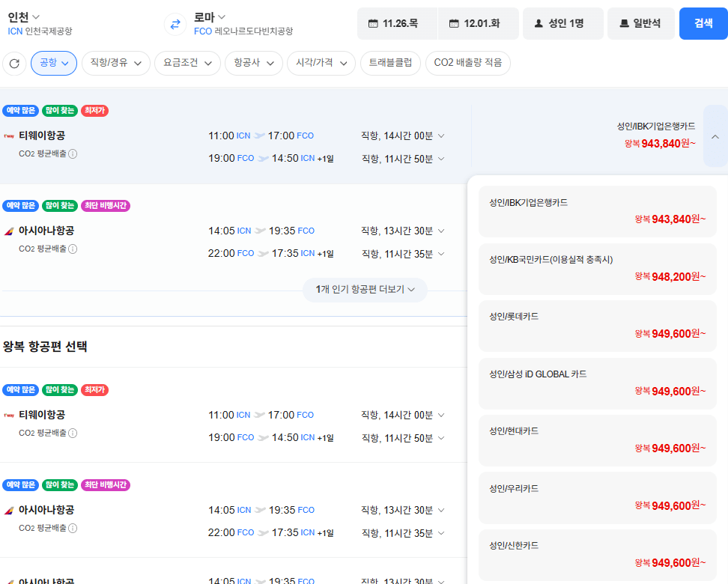This screenshot has width=728, height=584.
Task: Click the calendar icon beside 11.26.목
Action: coord(373,23)
